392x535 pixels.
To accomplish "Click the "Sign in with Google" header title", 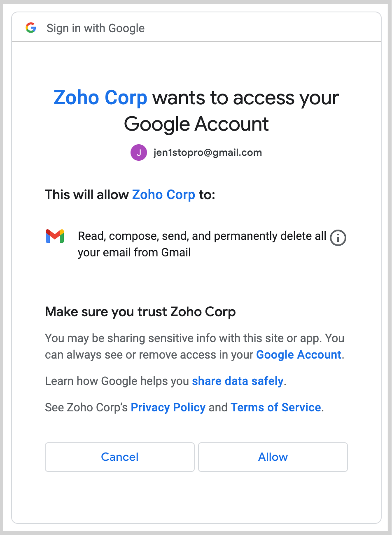I will [x=96, y=28].
